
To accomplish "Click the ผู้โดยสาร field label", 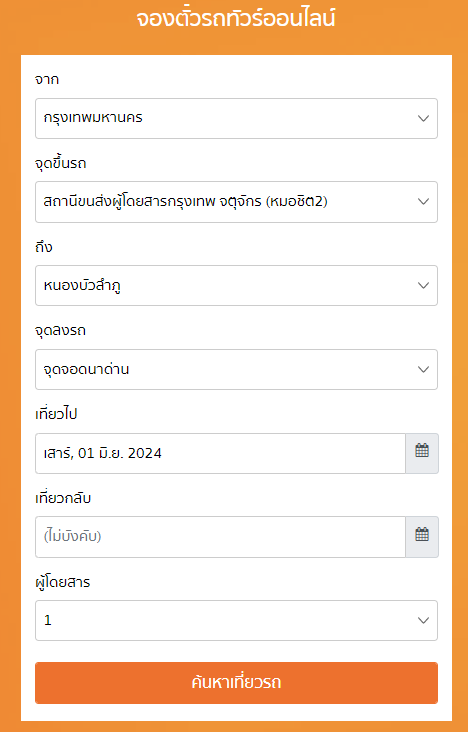I will pyautogui.click(x=63, y=582).
